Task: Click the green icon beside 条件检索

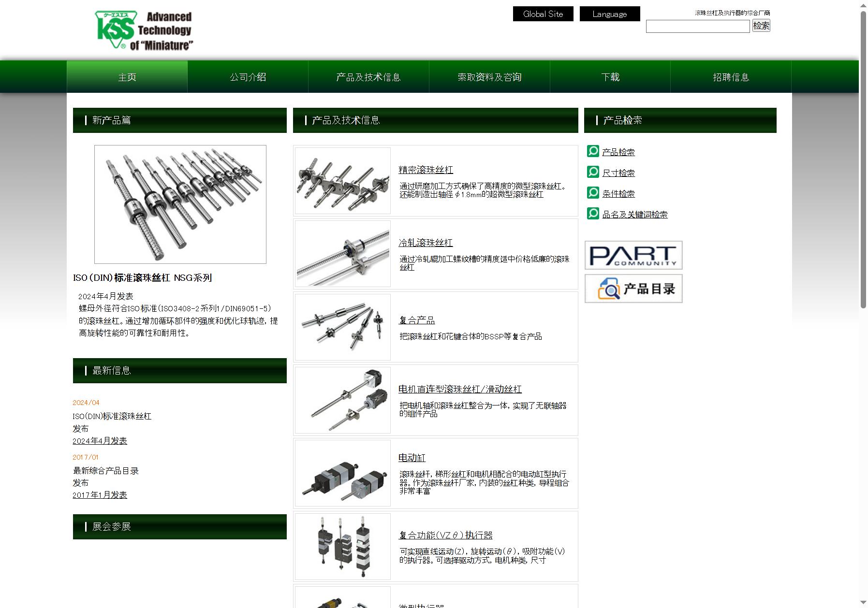Action: pos(593,193)
